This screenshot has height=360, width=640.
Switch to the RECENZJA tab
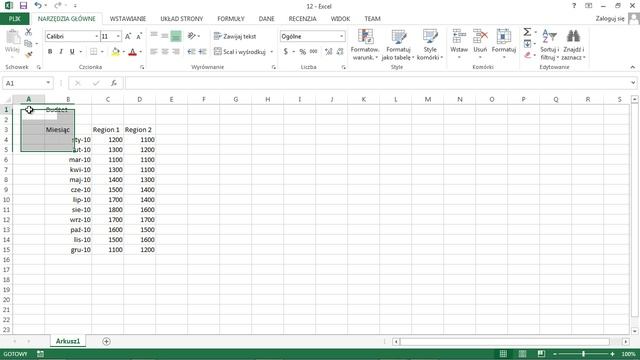(x=302, y=19)
